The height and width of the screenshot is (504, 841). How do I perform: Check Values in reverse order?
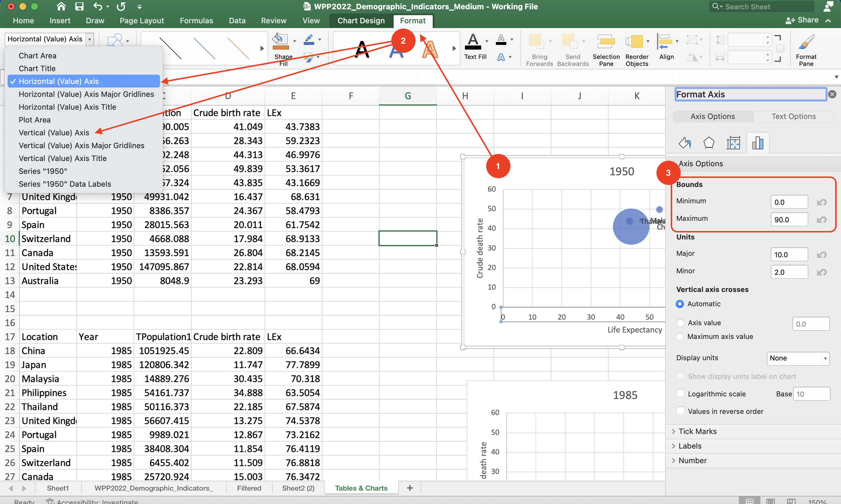click(x=681, y=411)
